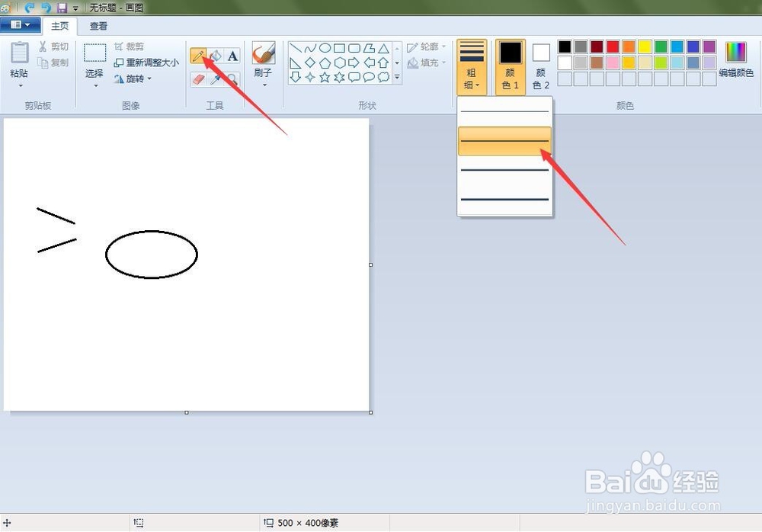762x532 pixels.
Task: Choose the Triangle shape
Action: coord(383,48)
